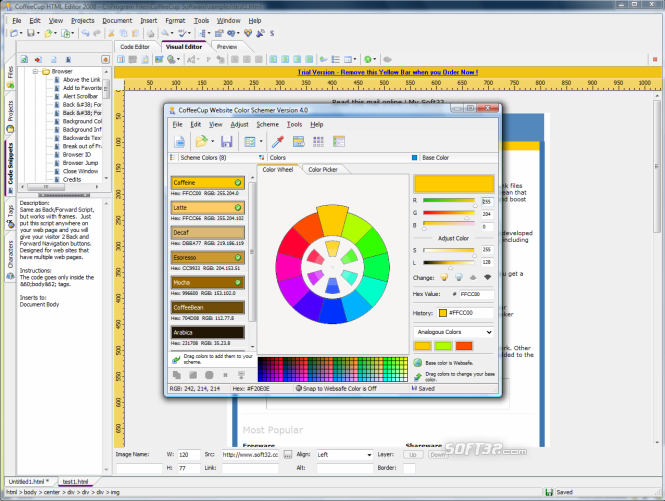Switch to the Color Picker tab
Image resolution: width=665 pixels, height=501 pixels.
click(x=323, y=170)
